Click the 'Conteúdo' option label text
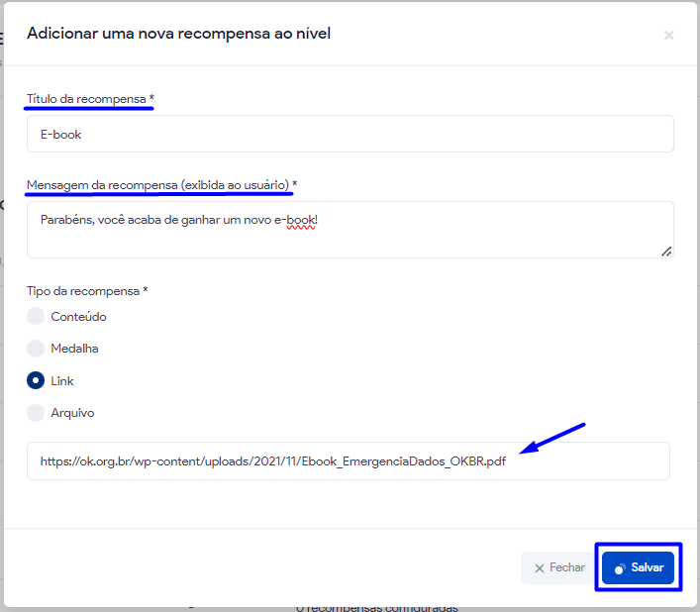This screenshot has width=700, height=612. tap(78, 317)
